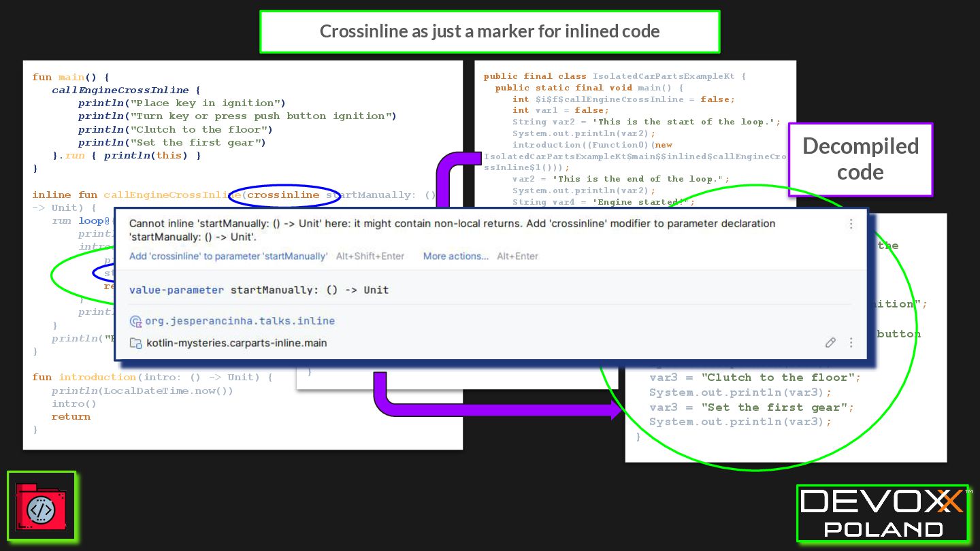Click the module folder icon before kotlin-mysteries.carparts-inline.main
Viewport: 980px width, 551px height.
point(135,343)
